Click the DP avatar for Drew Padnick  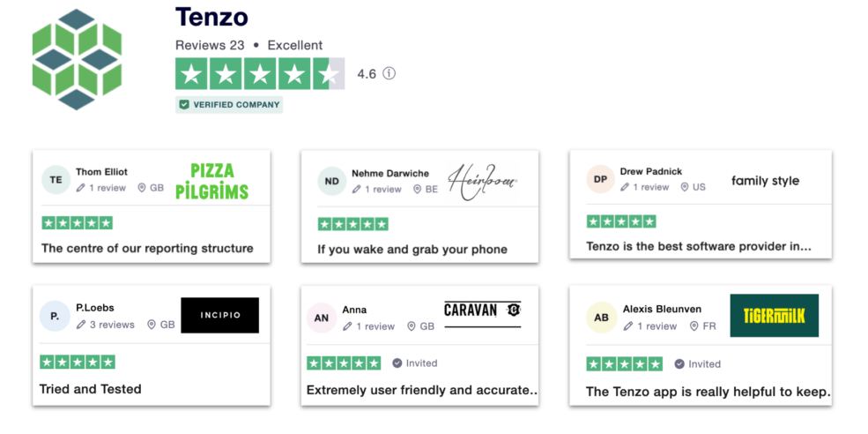click(x=601, y=179)
